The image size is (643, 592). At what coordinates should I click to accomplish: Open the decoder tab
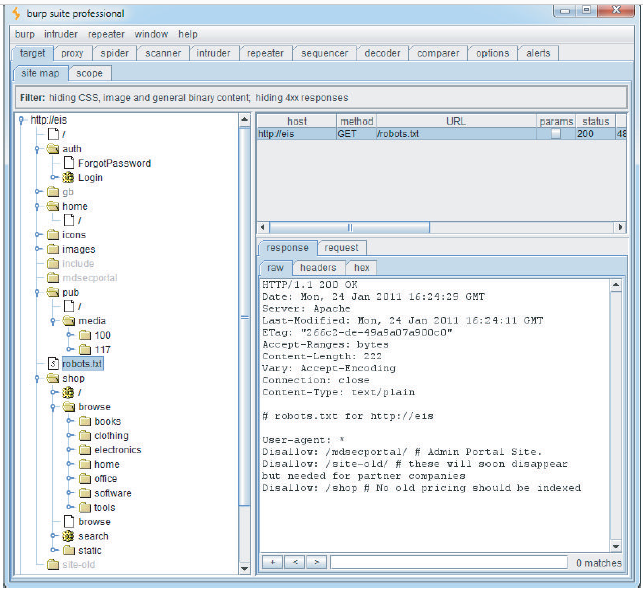pyautogui.click(x=382, y=53)
